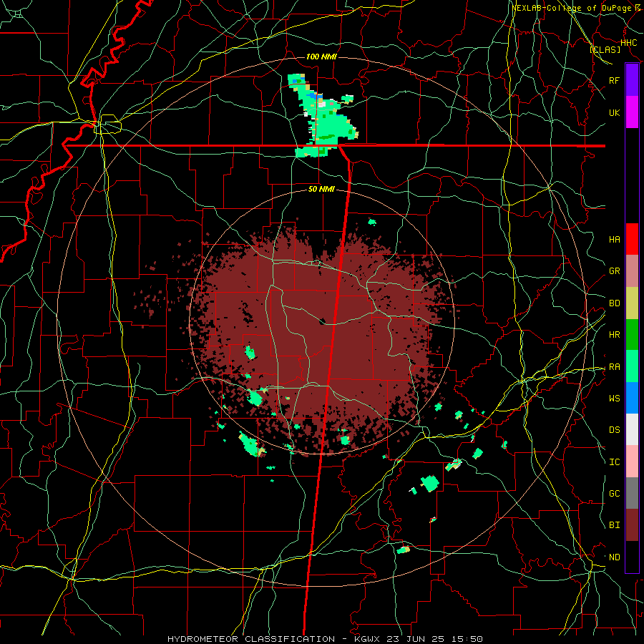Click the HA red legend swatch
The width and height of the screenshot is (644, 644).
point(632,239)
